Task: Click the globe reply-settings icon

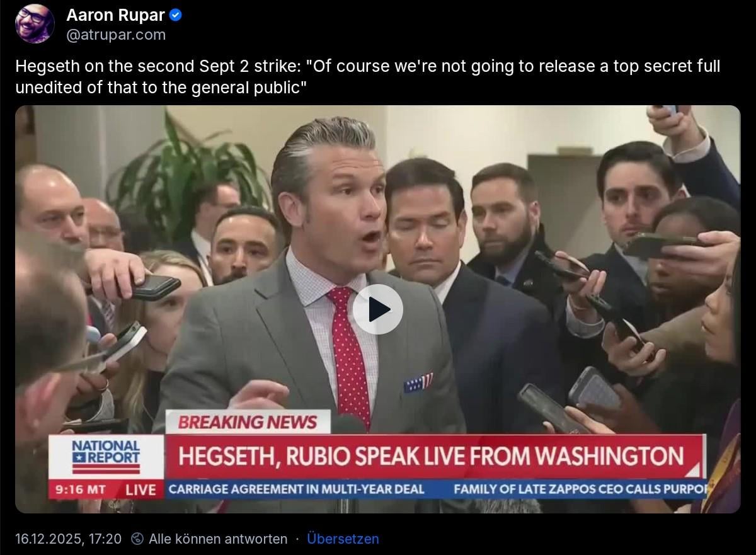Action: pyautogui.click(x=137, y=539)
